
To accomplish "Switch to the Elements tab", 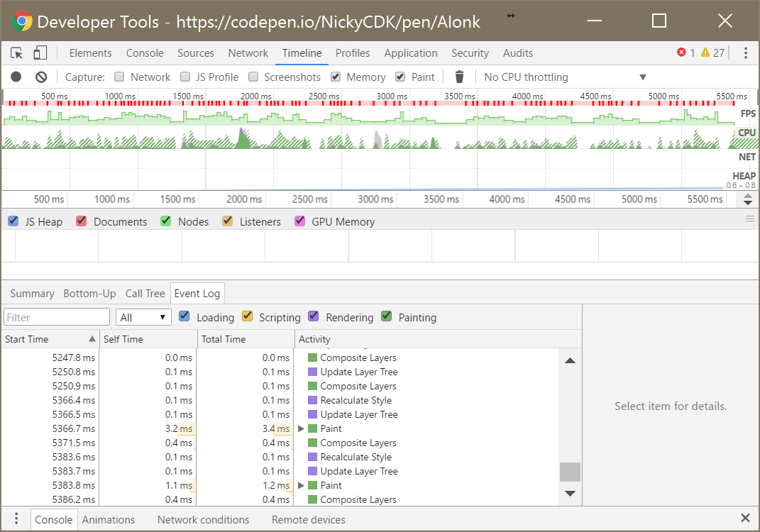I will pos(91,52).
